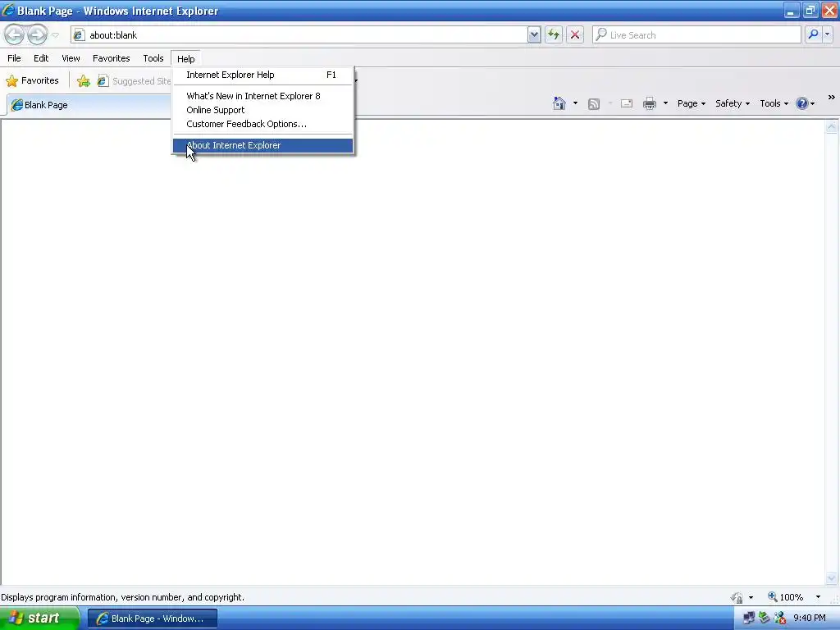Viewport: 840px width, 630px height.
Task: Expand the address bar history dropdown
Action: [533, 34]
